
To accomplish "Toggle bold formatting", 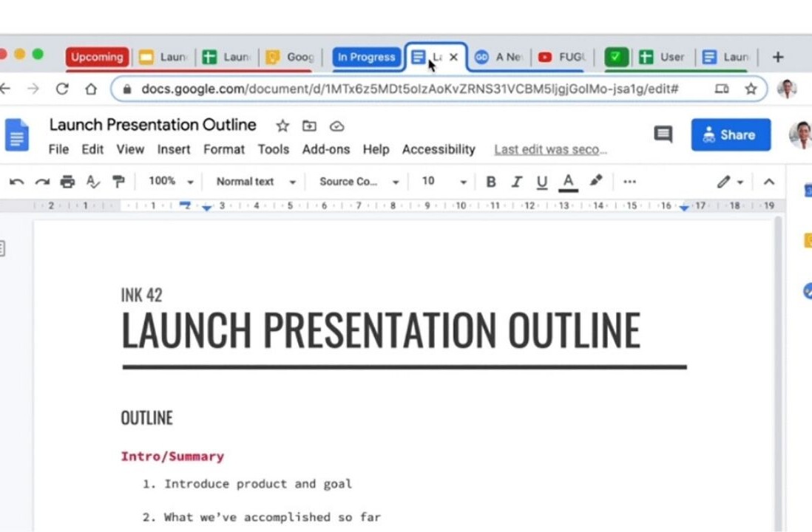I will click(x=490, y=182).
